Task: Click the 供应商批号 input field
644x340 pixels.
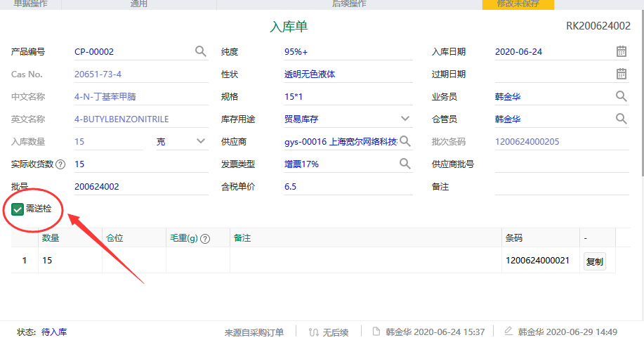Action: 561,164
